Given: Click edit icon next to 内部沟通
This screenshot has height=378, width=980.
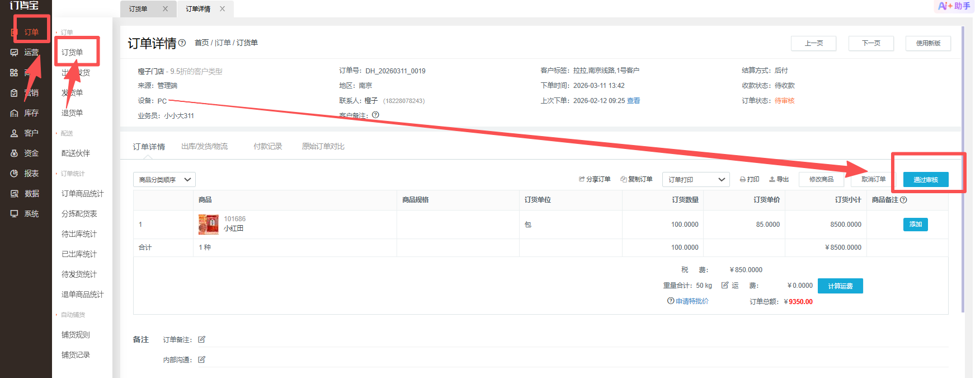Looking at the screenshot, I should point(202,360).
